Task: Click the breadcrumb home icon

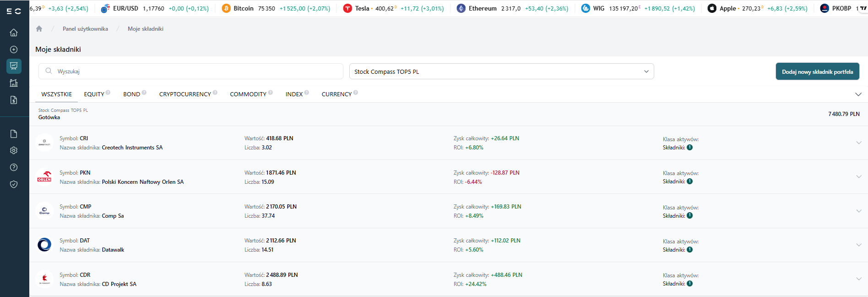Action: pos(39,28)
